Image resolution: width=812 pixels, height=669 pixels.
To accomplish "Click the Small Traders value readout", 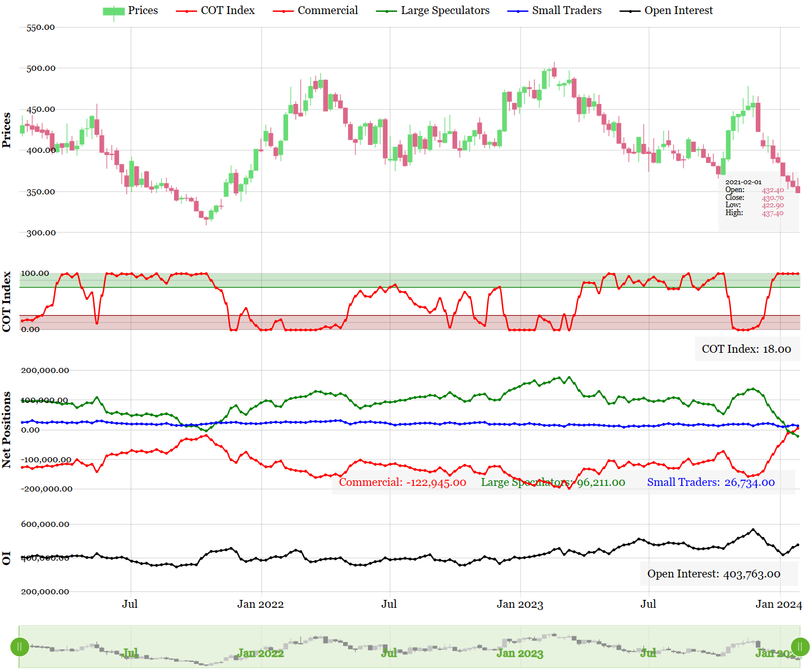I will [x=710, y=483].
